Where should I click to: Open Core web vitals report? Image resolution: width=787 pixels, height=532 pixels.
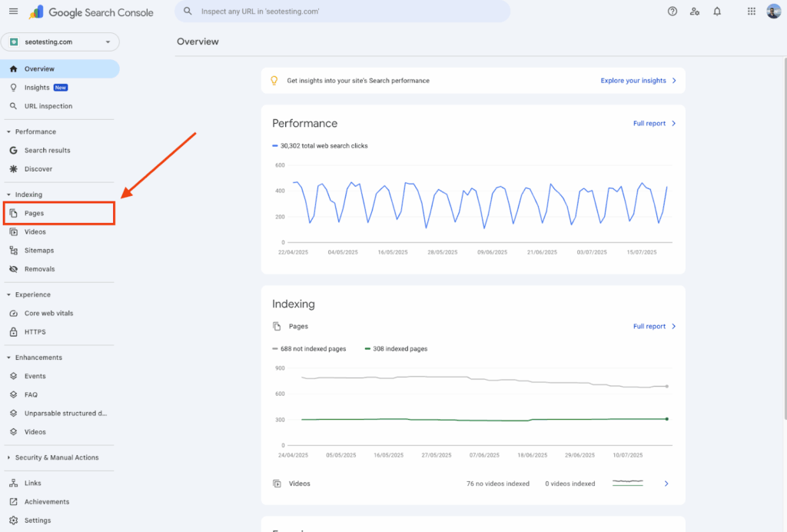coord(48,313)
